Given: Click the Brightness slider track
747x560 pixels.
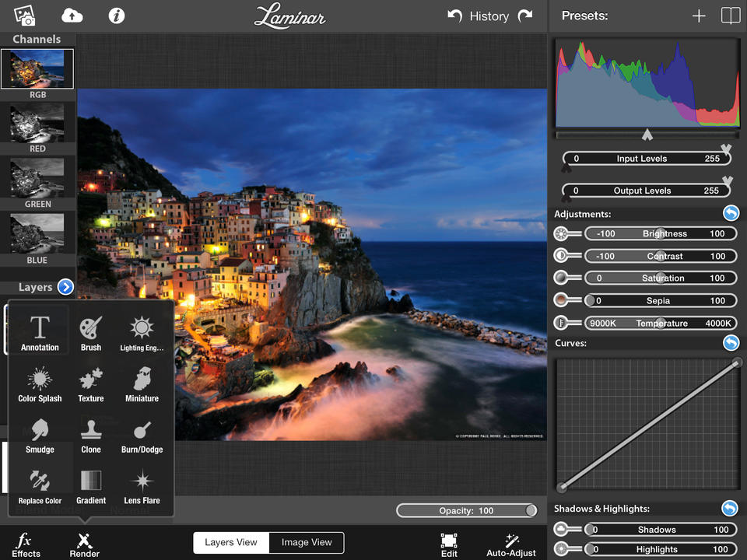Looking at the screenshot, I should 661,233.
